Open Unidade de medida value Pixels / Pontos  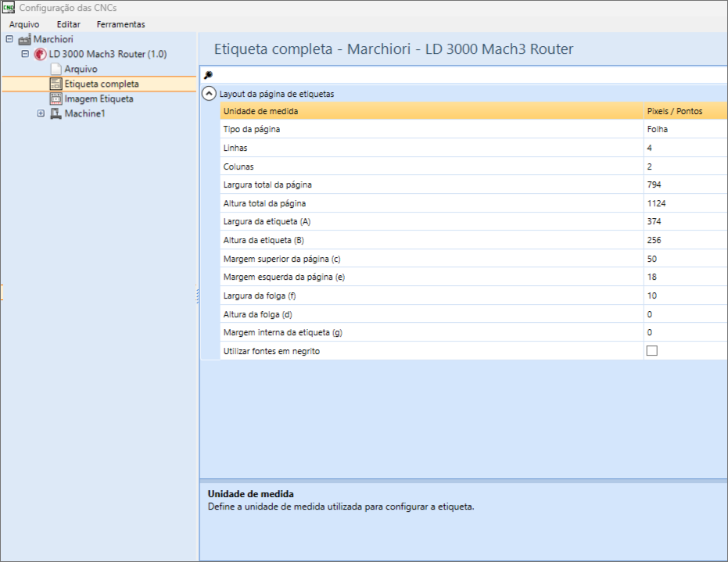tap(685, 111)
